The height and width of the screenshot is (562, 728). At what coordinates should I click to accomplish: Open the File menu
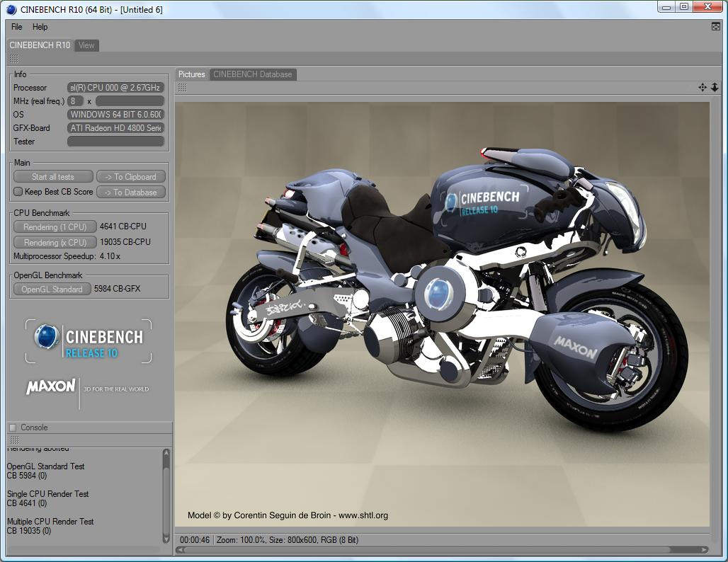coord(16,27)
